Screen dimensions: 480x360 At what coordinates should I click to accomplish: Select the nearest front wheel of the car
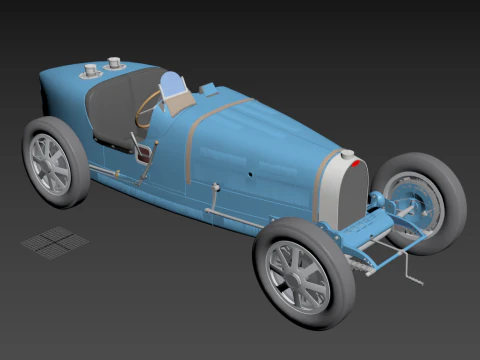(x=303, y=274)
